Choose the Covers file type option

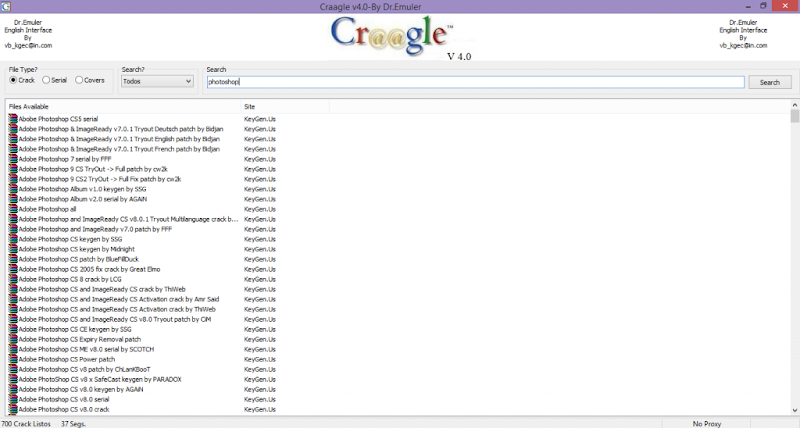(80, 80)
